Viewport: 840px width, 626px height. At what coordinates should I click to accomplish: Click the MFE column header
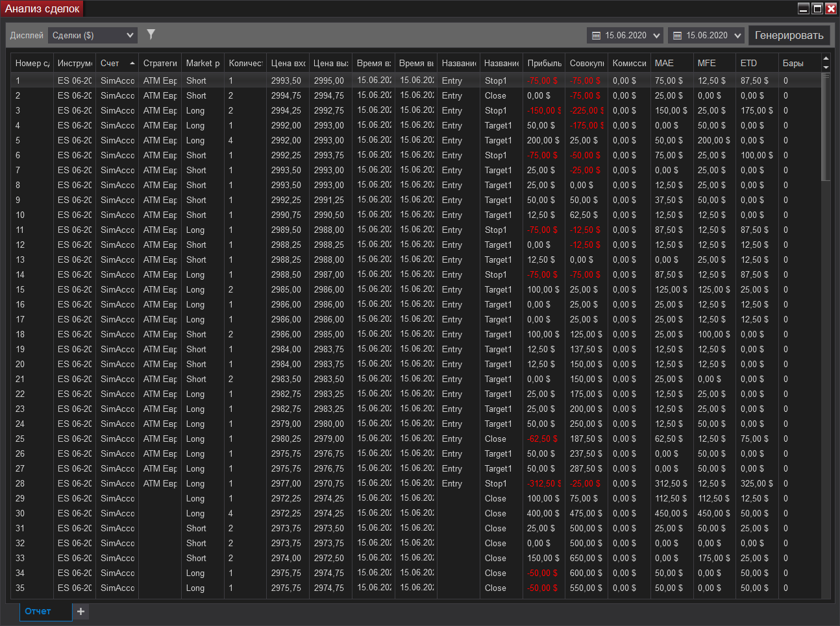pos(715,63)
